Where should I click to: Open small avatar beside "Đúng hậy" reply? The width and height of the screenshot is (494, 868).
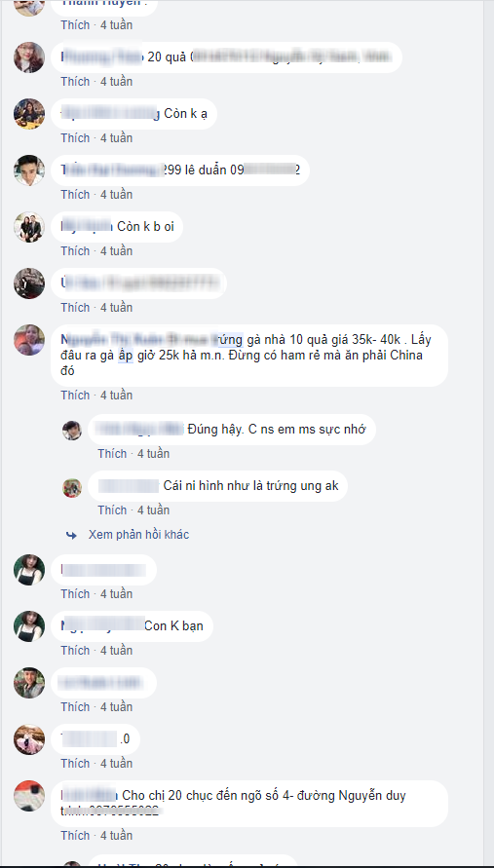[x=72, y=431]
